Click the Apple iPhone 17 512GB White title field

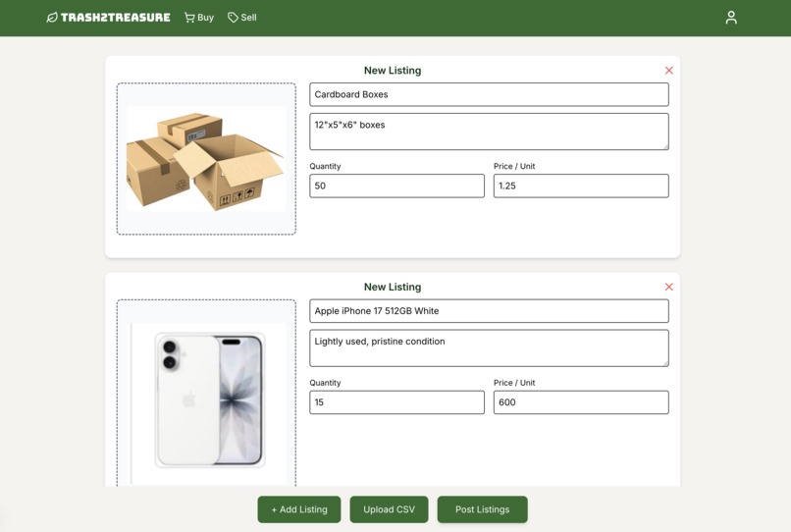point(489,311)
